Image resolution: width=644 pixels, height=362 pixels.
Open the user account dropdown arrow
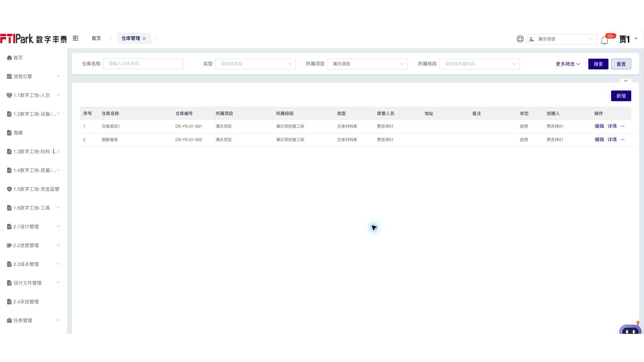click(x=636, y=39)
